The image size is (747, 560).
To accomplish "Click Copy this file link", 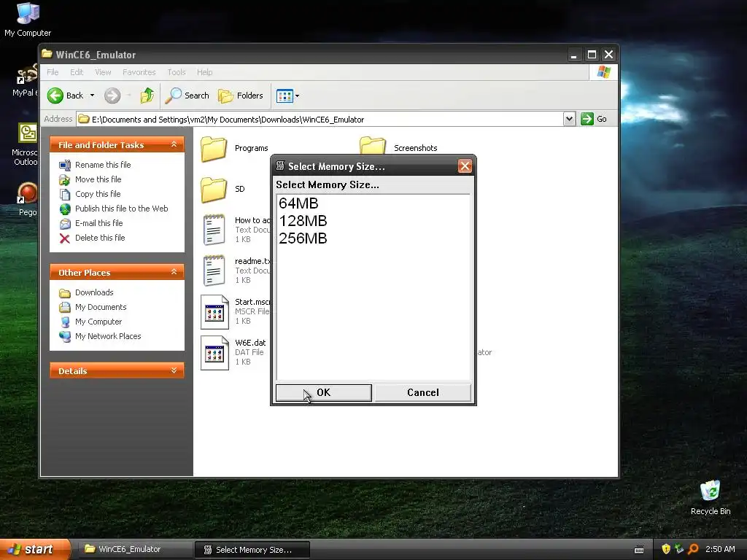I will [98, 194].
